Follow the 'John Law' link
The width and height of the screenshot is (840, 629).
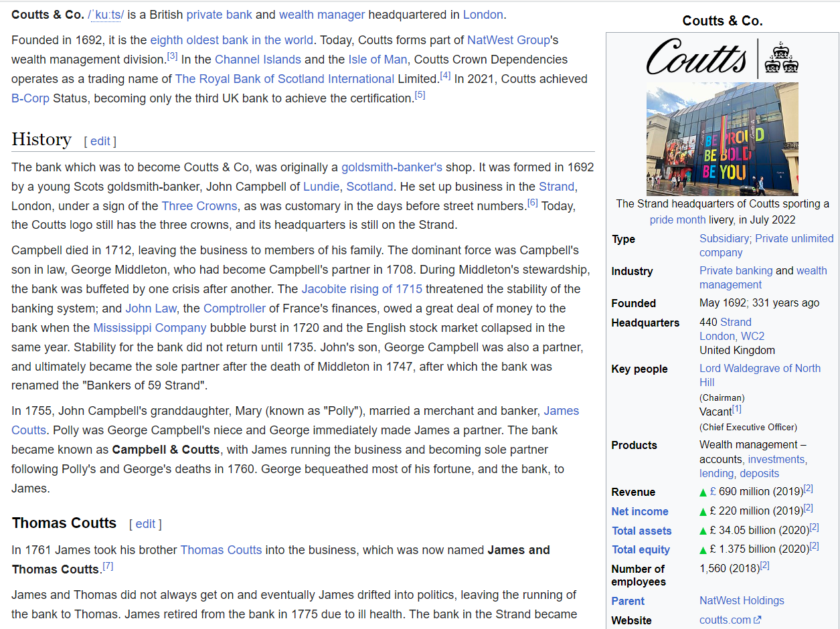[x=151, y=309]
